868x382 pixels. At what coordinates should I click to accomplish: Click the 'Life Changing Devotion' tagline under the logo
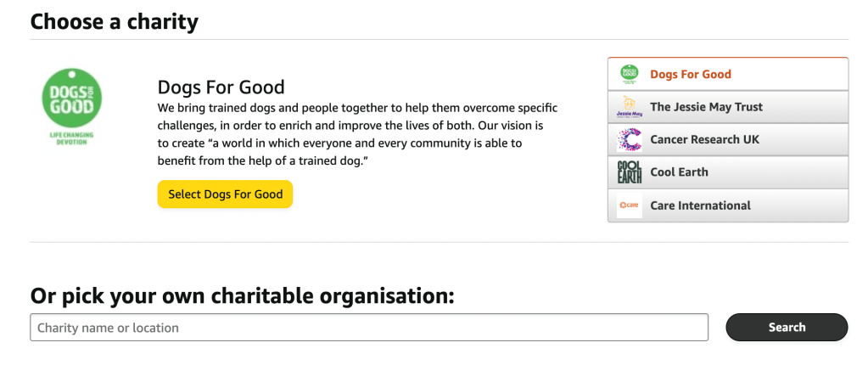[71, 138]
